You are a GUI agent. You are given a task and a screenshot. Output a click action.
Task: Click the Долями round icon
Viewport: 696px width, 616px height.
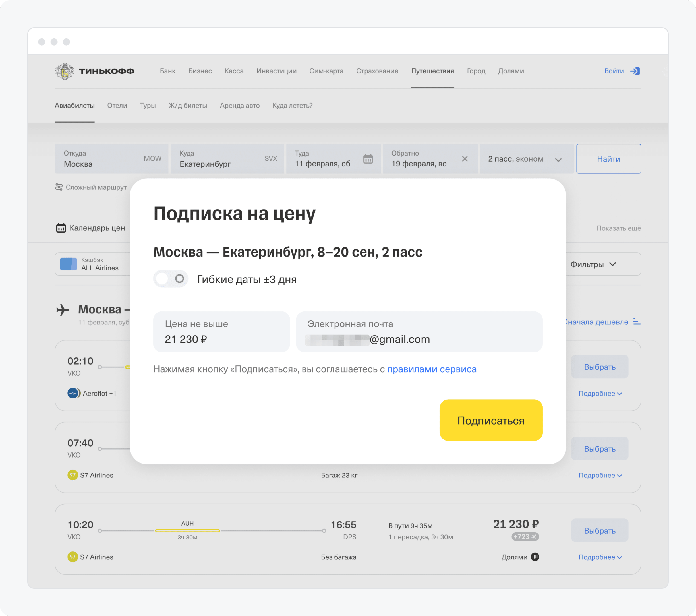point(535,557)
